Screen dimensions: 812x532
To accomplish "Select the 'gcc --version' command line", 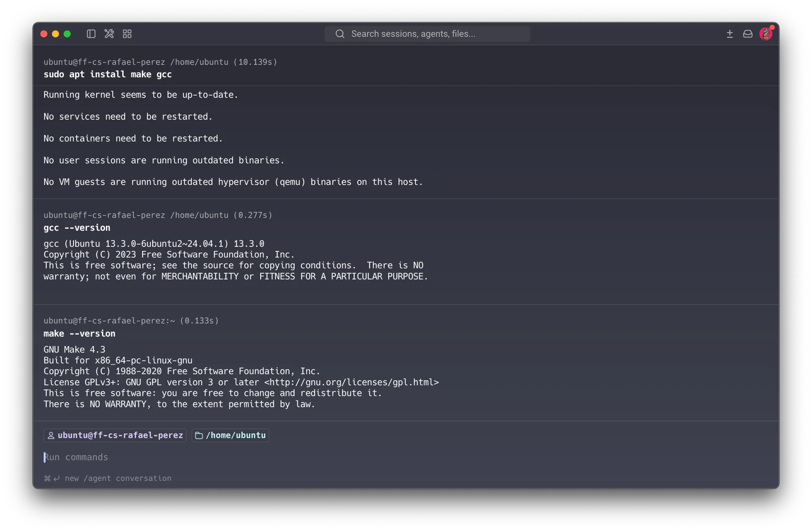I will 77,228.
